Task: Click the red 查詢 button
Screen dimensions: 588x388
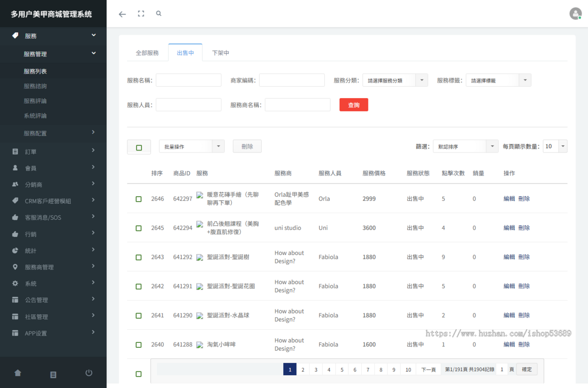Action: click(x=354, y=104)
